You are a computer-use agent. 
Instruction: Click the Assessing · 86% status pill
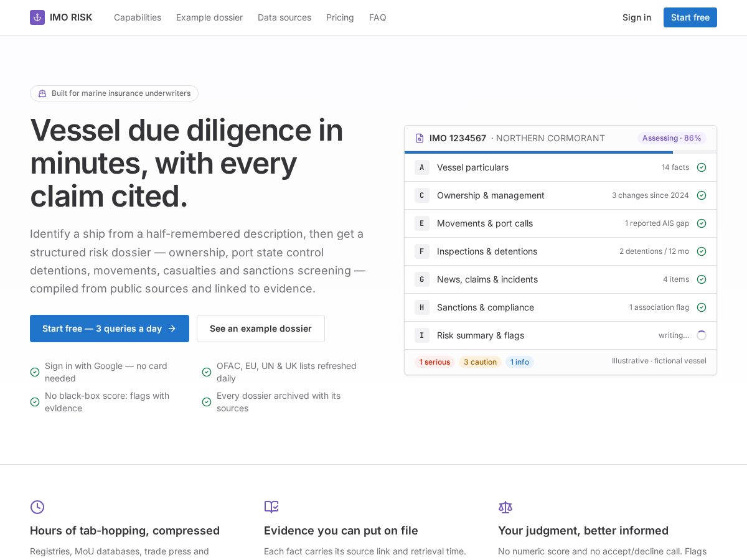(672, 138)
